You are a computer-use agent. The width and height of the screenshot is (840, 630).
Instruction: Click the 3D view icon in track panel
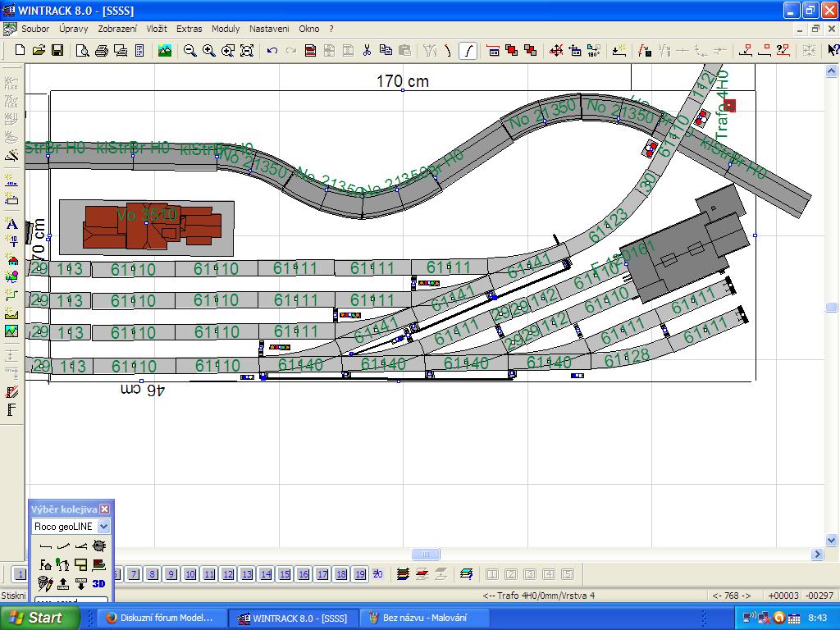point(98,583)
